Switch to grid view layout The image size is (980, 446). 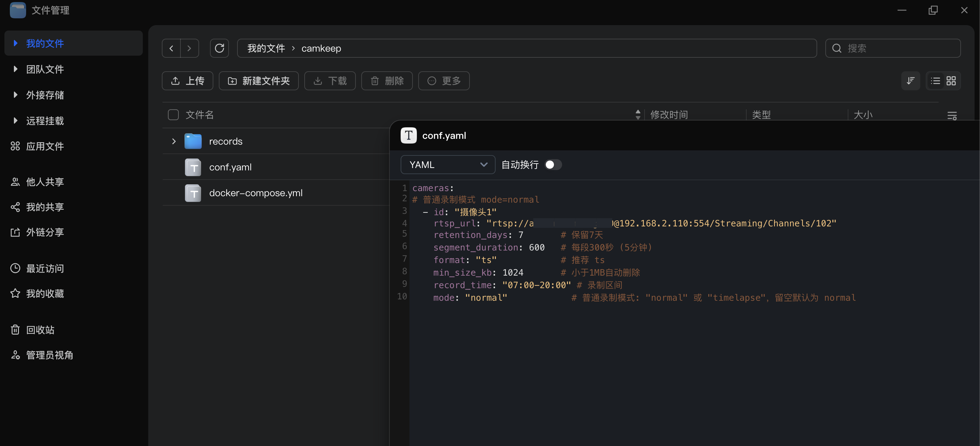pyautogui.click(x=952, y=81)
